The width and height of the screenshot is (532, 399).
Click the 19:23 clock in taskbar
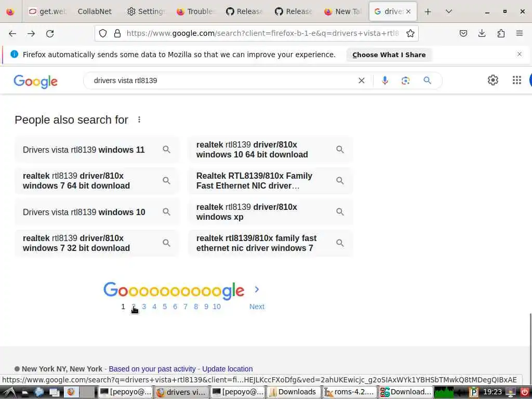point(493,392)
